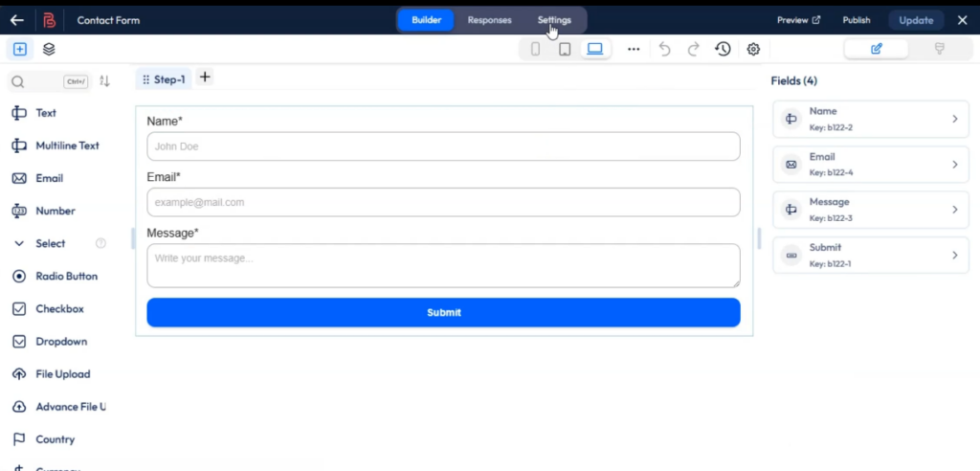The width and height of the screenshot is (980, 471).
Task: Open the form history icon
Action: tap(724, 49)
